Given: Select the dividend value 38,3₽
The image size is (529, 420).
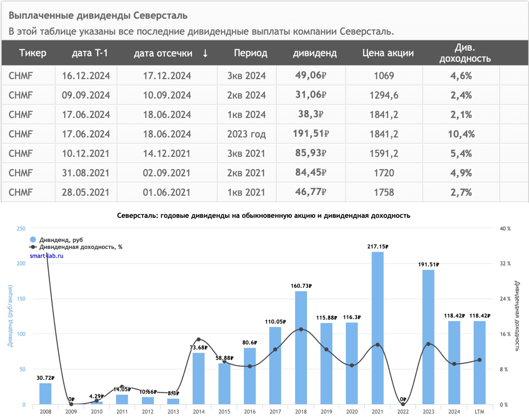Looking at the screenshot, I should (x=311, y=114).
